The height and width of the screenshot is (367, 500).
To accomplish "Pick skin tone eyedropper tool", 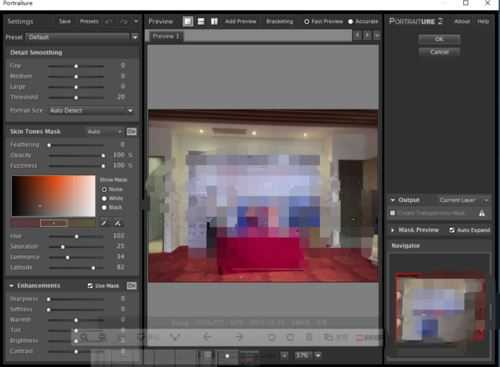I will coord(104,223).
